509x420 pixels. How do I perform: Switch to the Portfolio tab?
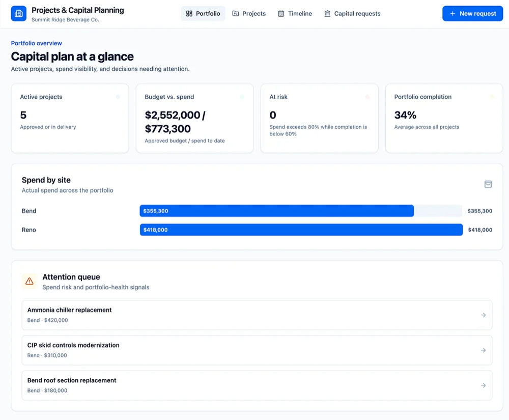pyautogui.click(x=203, y=14)
